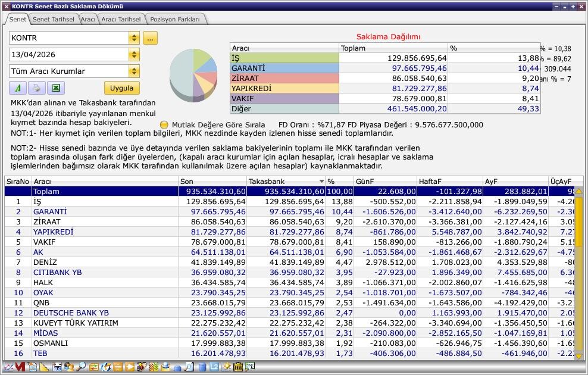Click the red M icon in bottom toolbar

coord(20,367)
